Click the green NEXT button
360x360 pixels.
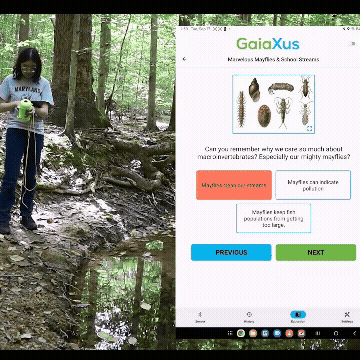point(316,252)
